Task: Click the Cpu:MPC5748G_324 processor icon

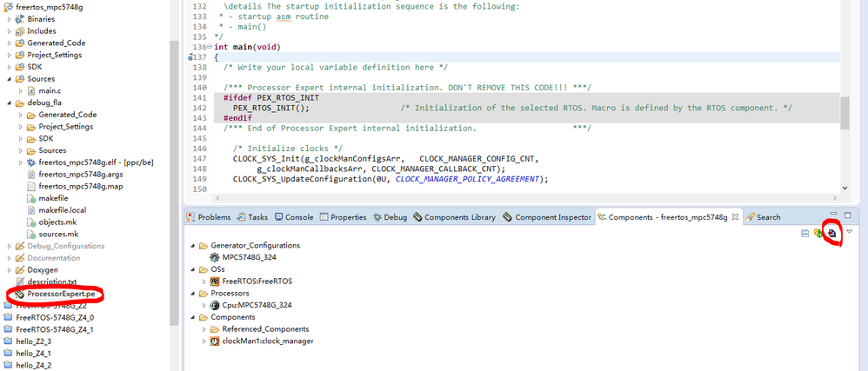Action: (x=215, y=305)
